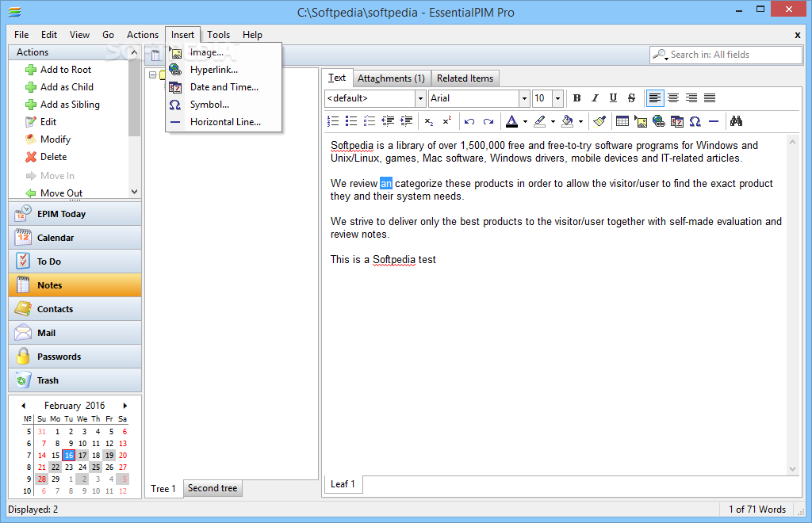Toggle strikethrough formatting
The image size is (812, 523).
pyautogui.click(x=631, y=97)
